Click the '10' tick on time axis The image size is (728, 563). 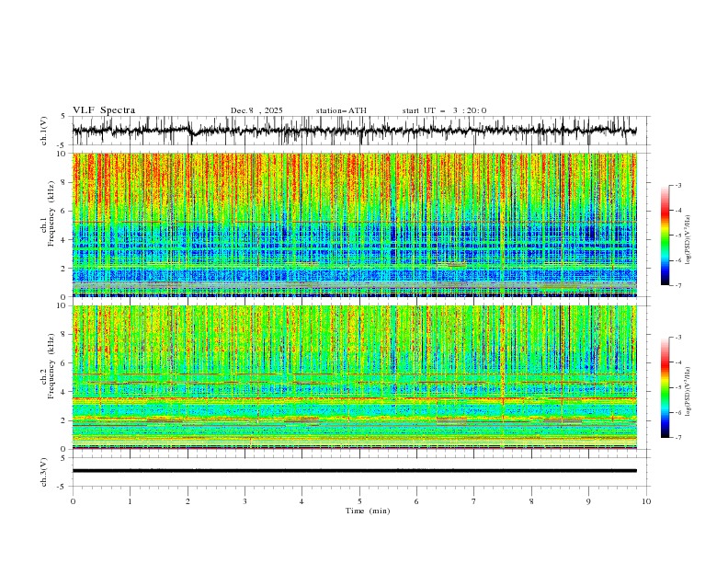646,501
